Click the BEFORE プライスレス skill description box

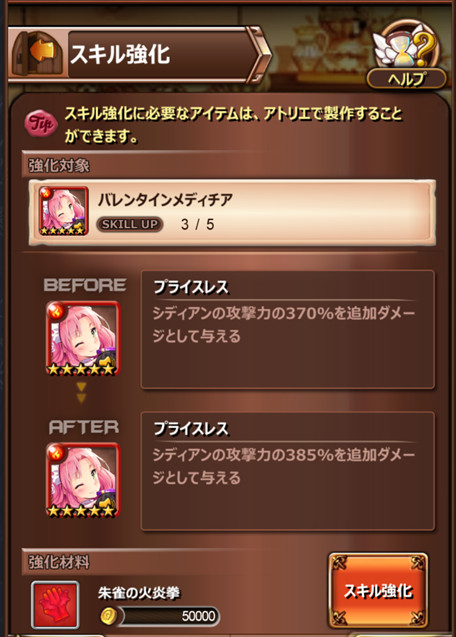[x=287, y=329]
